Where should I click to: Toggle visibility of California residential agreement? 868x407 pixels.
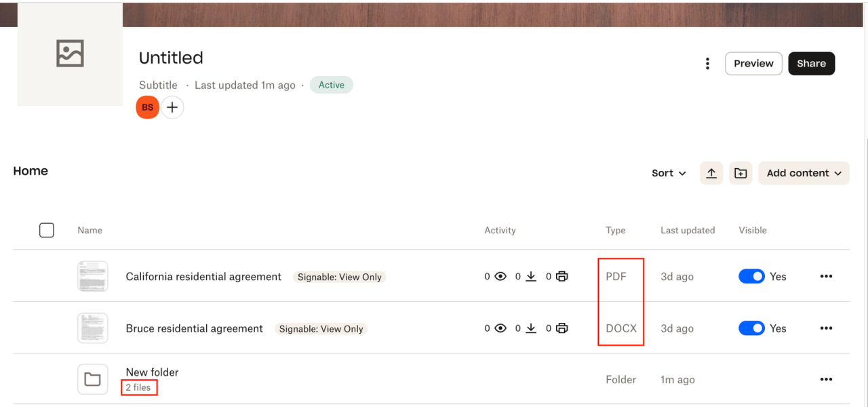(x=751, y=277)
